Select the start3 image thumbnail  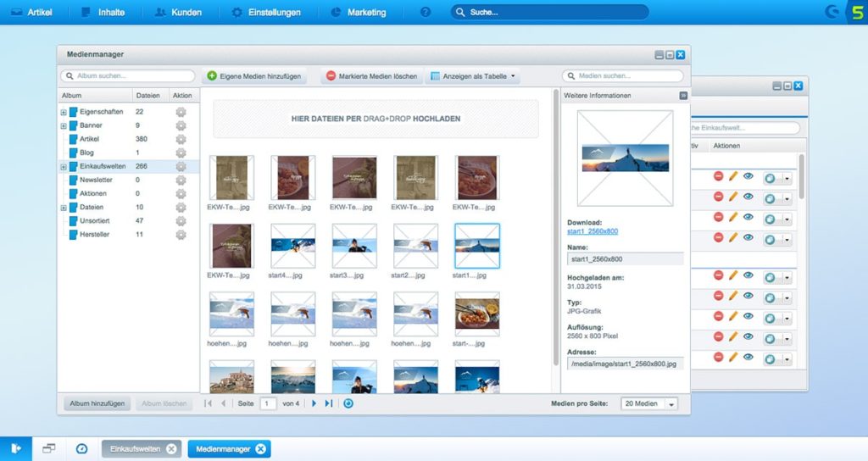click(x=354, y=246)
